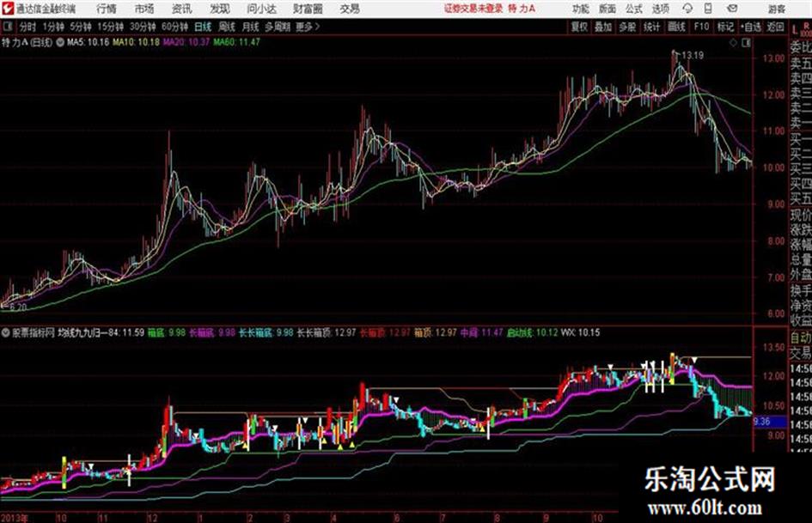Viewport: 812px width, 523px height.
Task: Click the 启动线: 10.12 indicator value
Action: [x=532, y=332]
